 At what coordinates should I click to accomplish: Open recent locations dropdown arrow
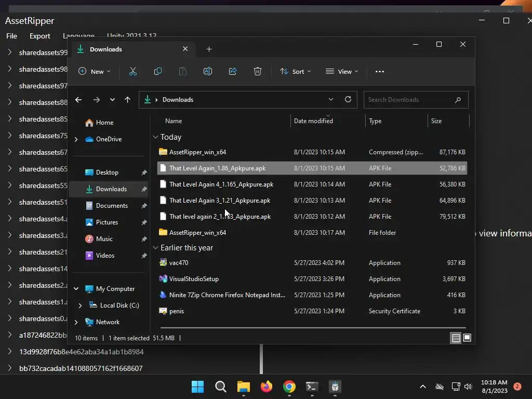pyautogui.click(x=112, y=100)
